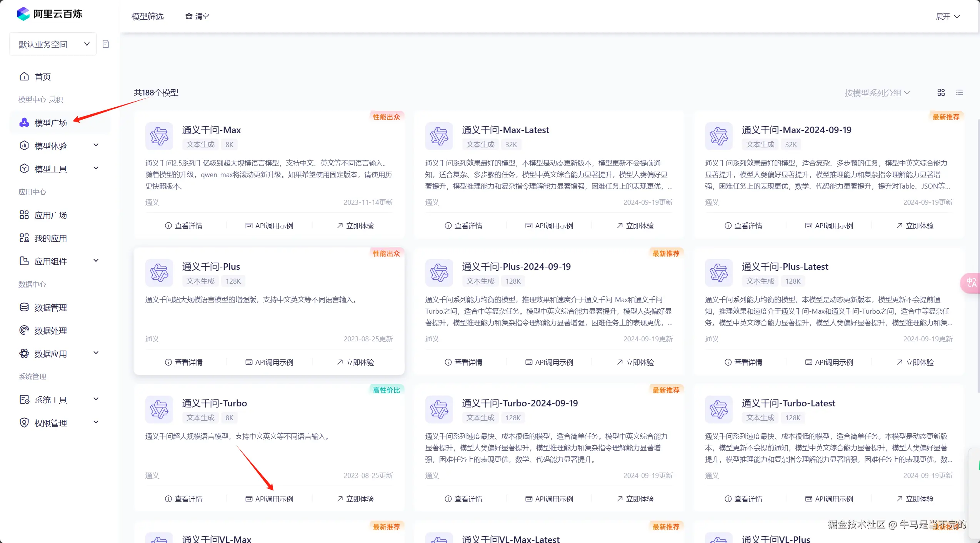Click the 数据处理 sidebar icon
The width and height of the screenshot is (980, 543).
pyautogui.click(x=24, y=331)
